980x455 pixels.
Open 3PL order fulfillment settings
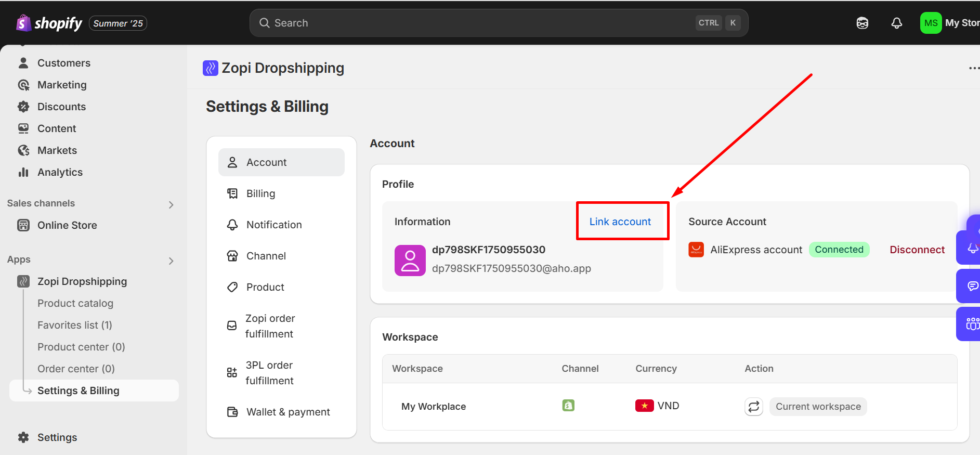click(281, 373)
